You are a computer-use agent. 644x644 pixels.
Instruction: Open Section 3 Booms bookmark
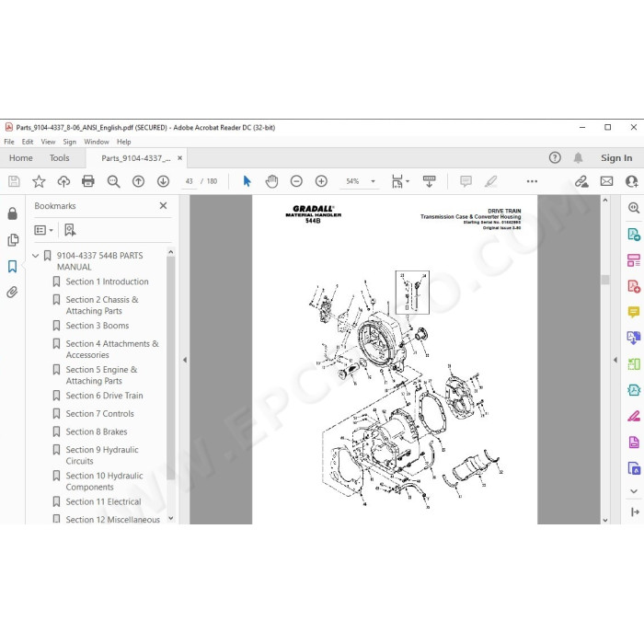click(x=98, y=326)
